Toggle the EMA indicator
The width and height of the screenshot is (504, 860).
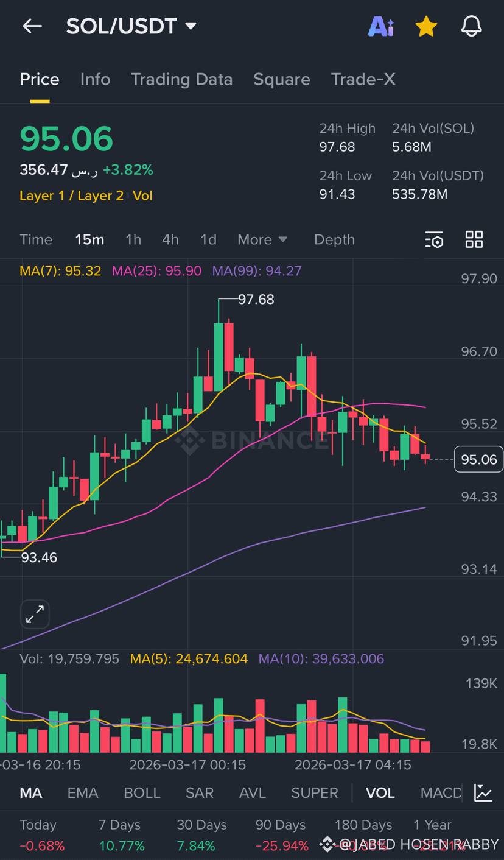coord(83,792)
